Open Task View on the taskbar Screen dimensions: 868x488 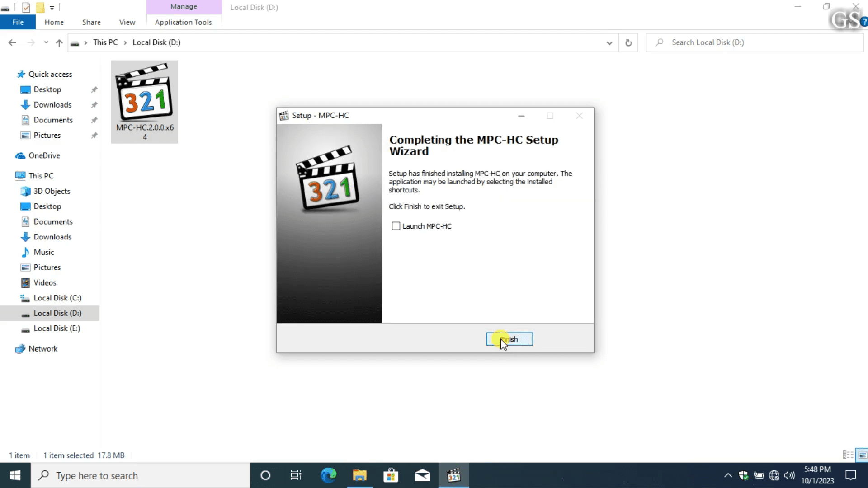(x=296, y=475)
